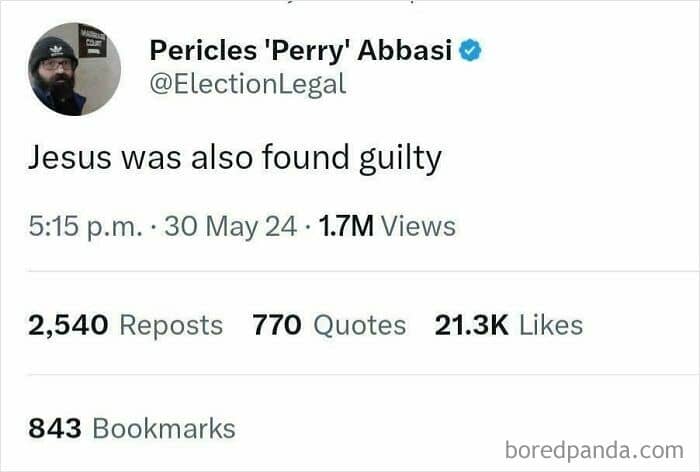The width and height of the screenshot is (700, 472).
Task: Click the 843 bookmark count number
Action: [55, 429]
